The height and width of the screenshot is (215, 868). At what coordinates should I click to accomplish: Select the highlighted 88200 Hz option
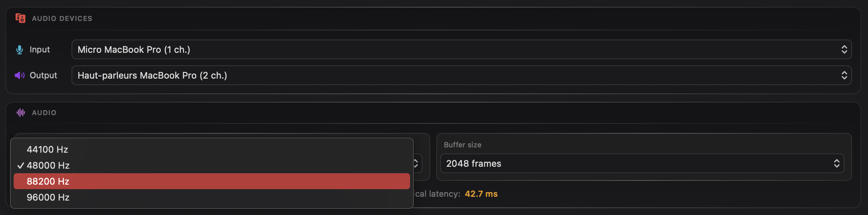(48, 182)
